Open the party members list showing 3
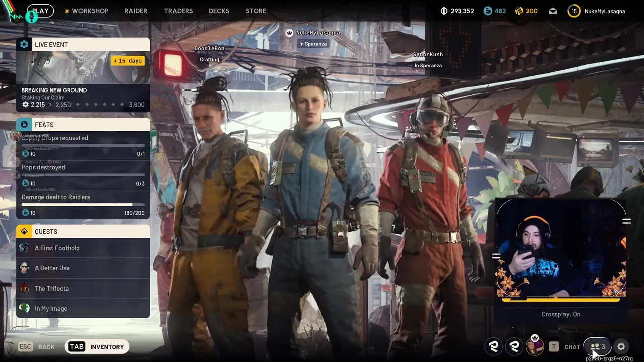This screenshot has width=644, height=362. point(598,347)
